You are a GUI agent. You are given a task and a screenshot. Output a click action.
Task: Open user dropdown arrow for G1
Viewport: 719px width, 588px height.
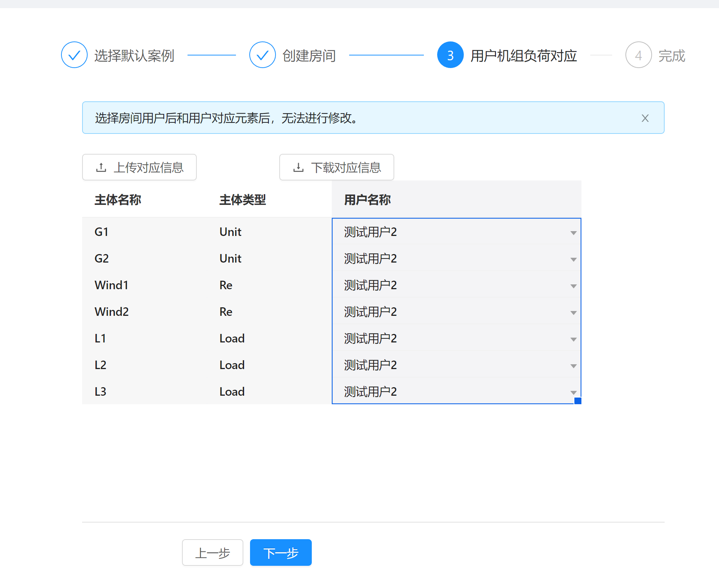(573, 233)
